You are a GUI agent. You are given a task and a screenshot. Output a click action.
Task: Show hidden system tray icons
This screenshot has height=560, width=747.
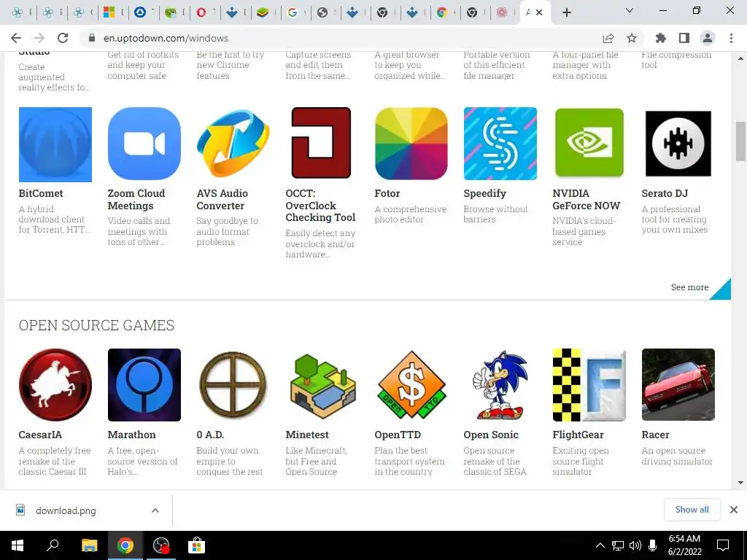(600, 545)
